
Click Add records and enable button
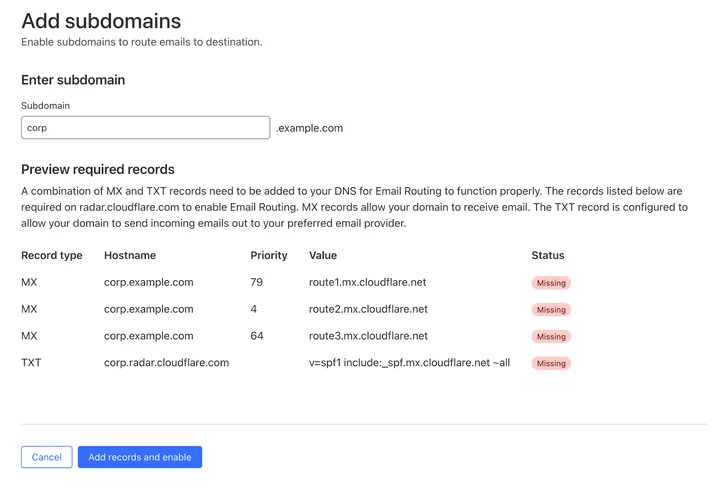[x=140, y=457]
